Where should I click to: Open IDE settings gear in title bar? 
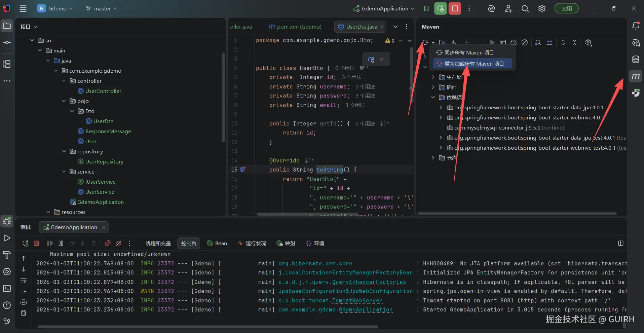[542, 9]
